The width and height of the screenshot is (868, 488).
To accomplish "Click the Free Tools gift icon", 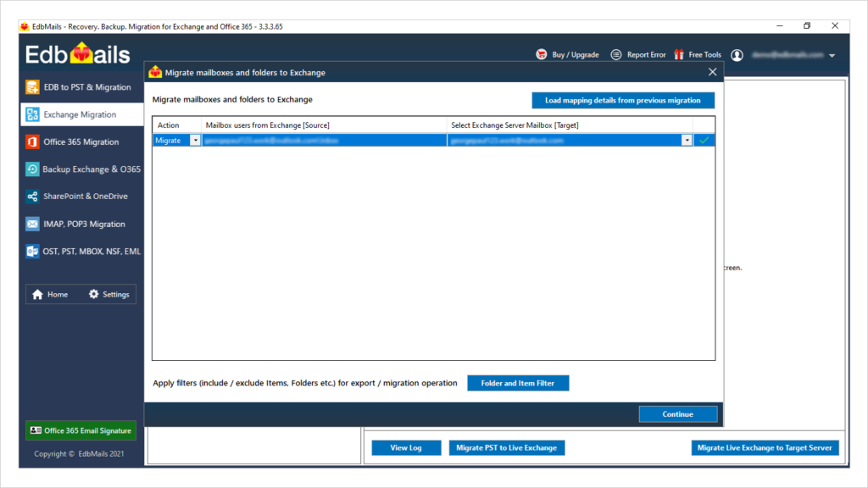I will tap(679, 55).
